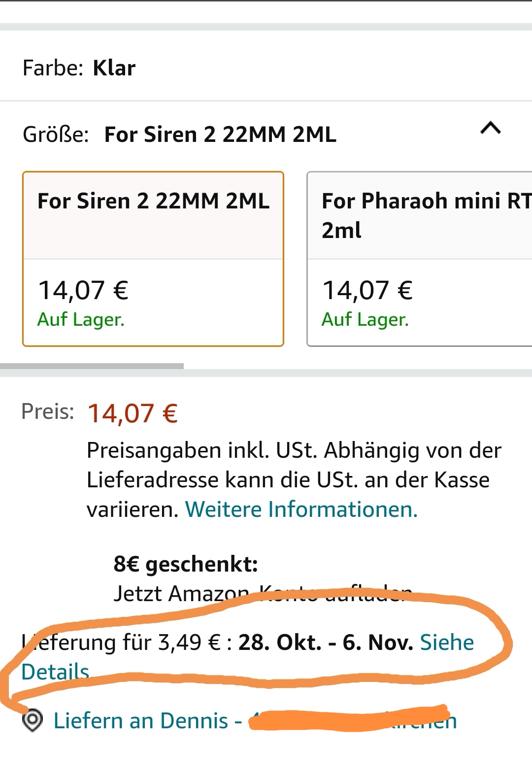
Task: Click the 14,07 € price in Siren 2 card
Action: pos(83,290)
